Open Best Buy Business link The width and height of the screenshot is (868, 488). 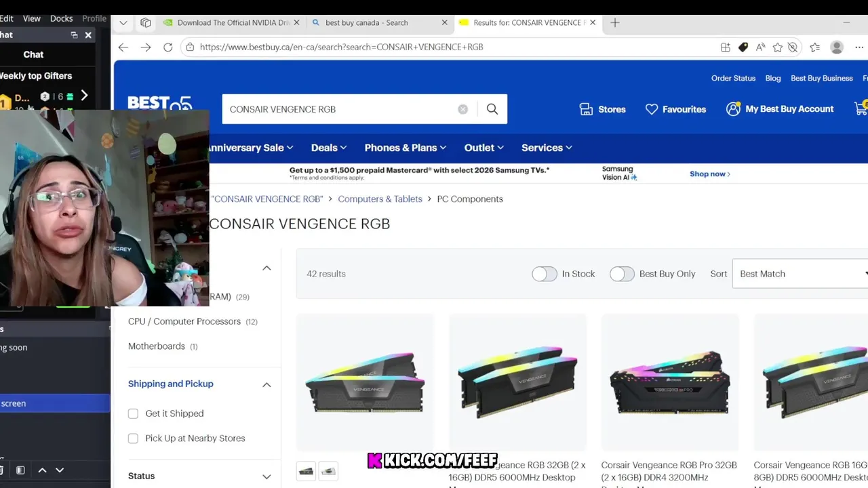pyautogui.click(x=821, y=78)
